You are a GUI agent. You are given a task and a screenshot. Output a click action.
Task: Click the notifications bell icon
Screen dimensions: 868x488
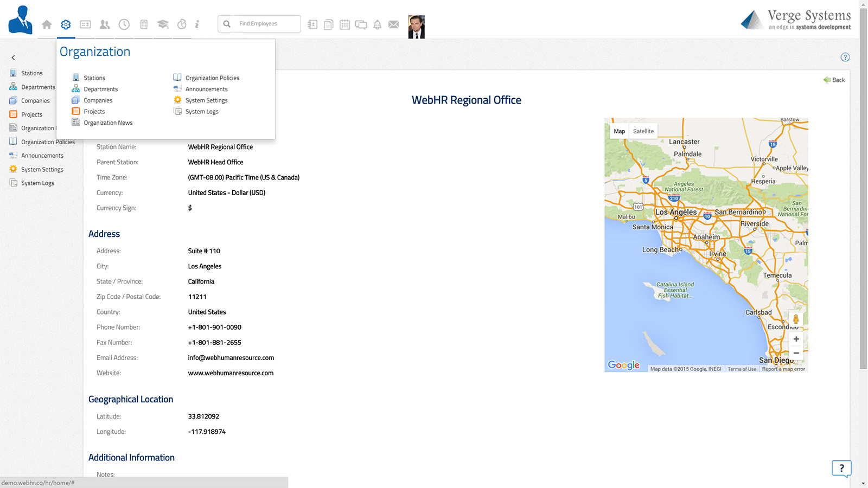click(377, 24)
